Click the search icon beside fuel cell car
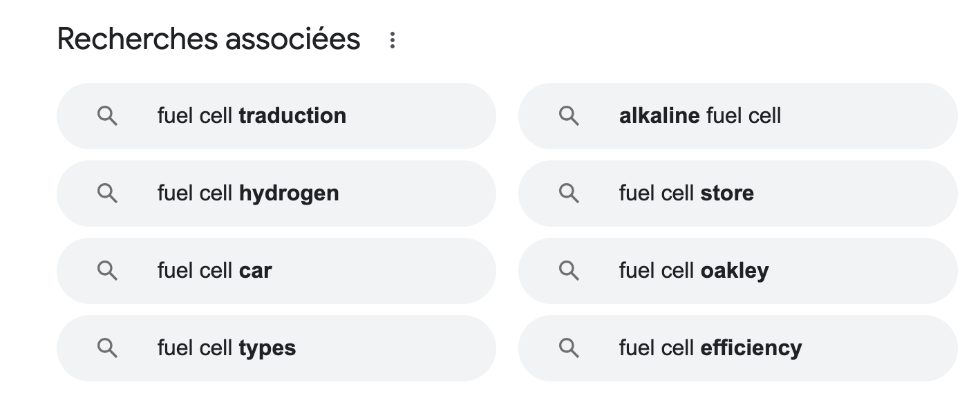 (x=107, y=271)
